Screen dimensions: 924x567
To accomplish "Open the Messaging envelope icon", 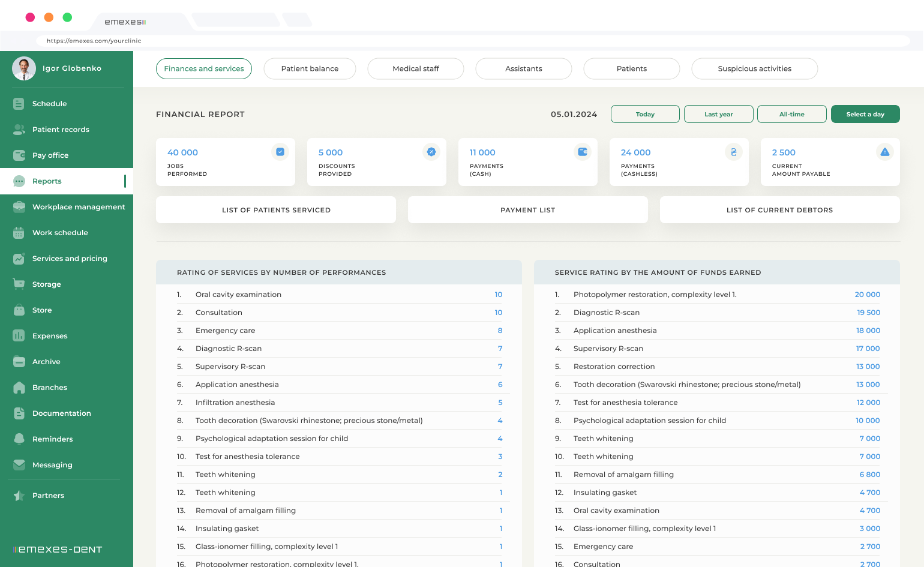I will point(19,465).
